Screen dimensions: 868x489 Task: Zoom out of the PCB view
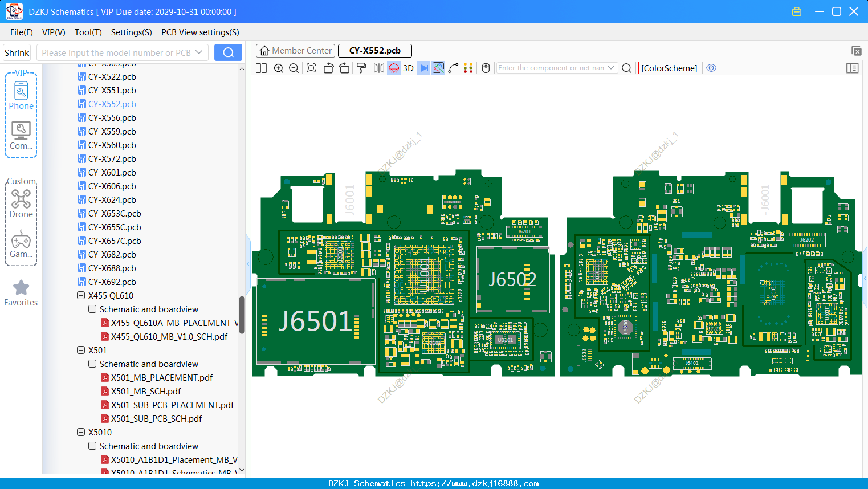(294, 68)
